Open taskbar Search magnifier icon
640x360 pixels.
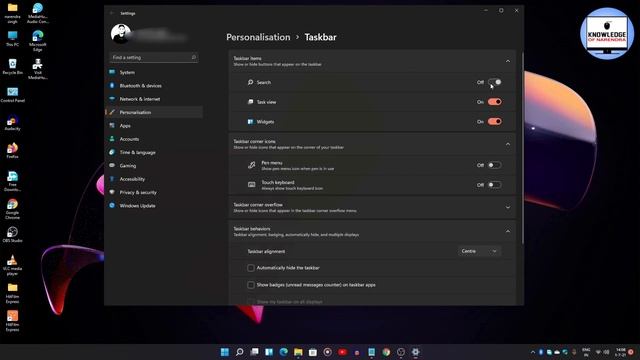pyautogui.click(x=240, y=352)
